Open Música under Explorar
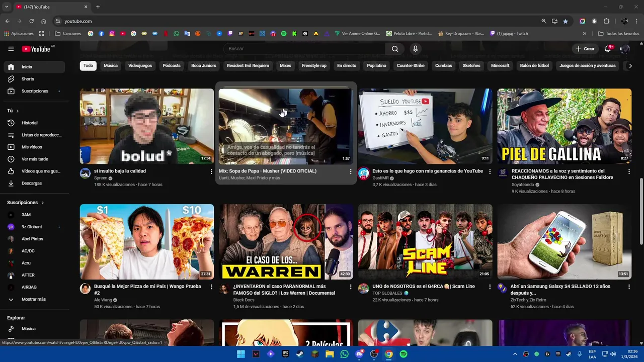The image size is (644, 362). point(34,329)
